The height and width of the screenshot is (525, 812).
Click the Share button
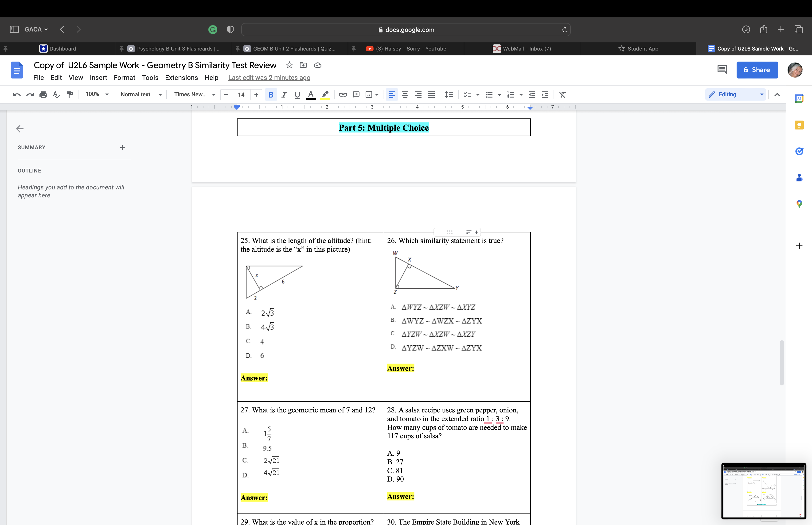(x=757, y=70)
